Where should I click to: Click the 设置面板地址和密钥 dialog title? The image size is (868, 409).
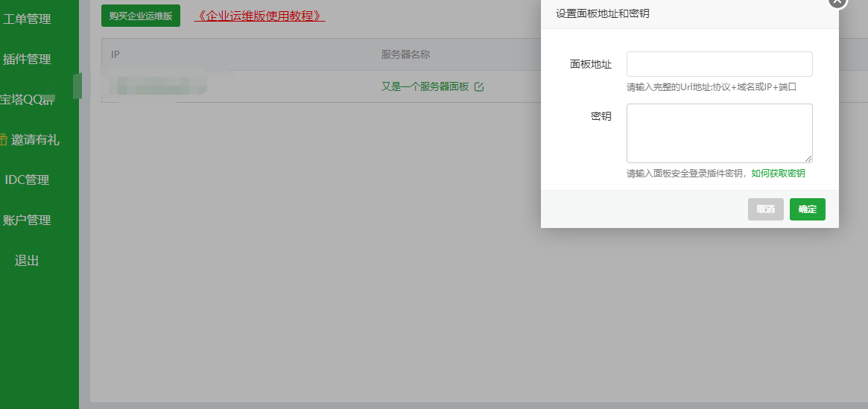pyautogui.click(x=602, y=14)
